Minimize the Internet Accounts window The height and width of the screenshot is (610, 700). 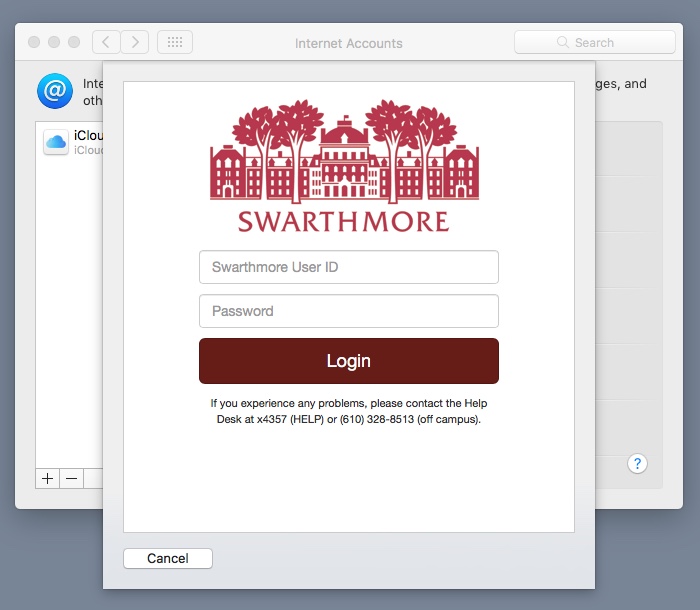[x=54, y=42]
